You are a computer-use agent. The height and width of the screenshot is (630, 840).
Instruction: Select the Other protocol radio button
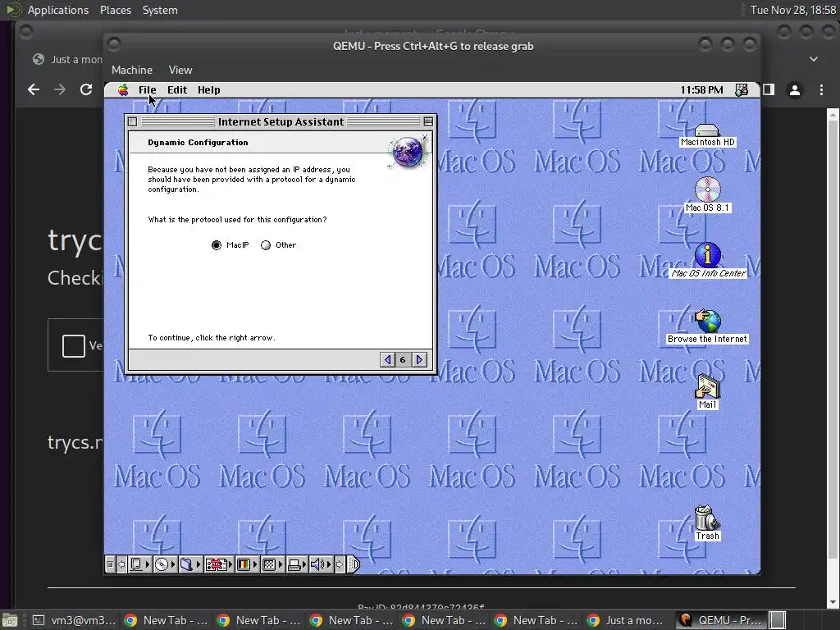[266, 245]
